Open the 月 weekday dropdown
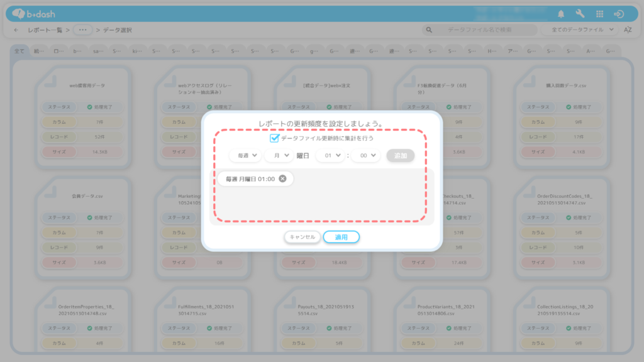 [279, 156]
